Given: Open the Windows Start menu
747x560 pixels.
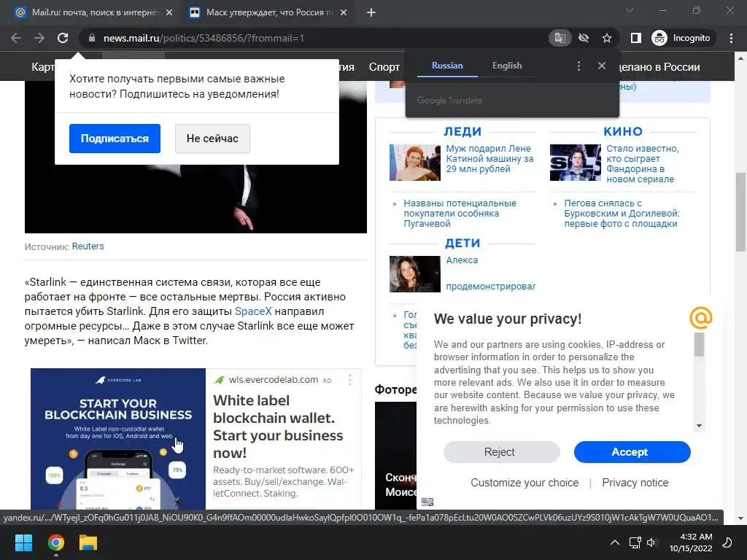Looking at the screenshot, I should [x=23, y=542].
